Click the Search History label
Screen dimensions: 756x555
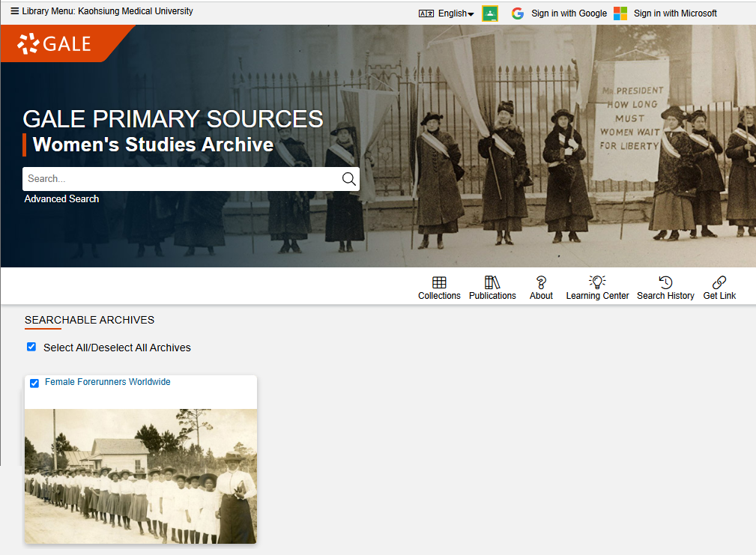pos(665,296)
